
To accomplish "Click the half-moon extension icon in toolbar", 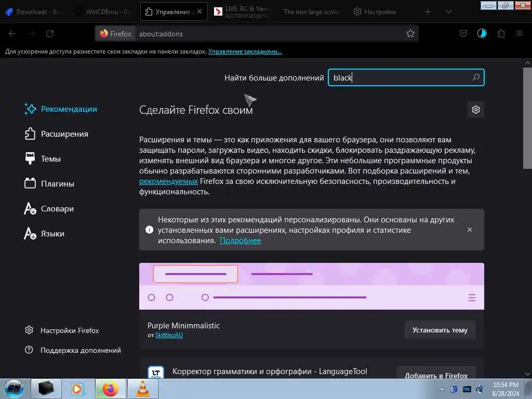I will (x=482, y=33).
